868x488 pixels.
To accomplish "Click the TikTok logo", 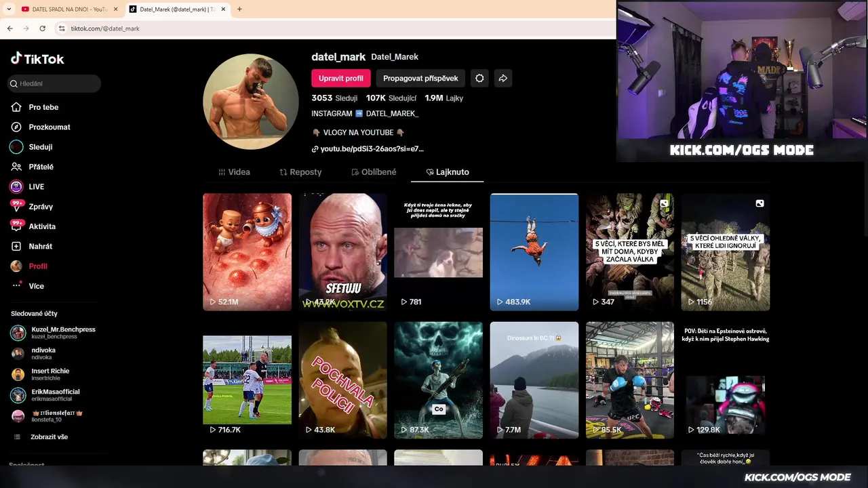I will (37, 59).
